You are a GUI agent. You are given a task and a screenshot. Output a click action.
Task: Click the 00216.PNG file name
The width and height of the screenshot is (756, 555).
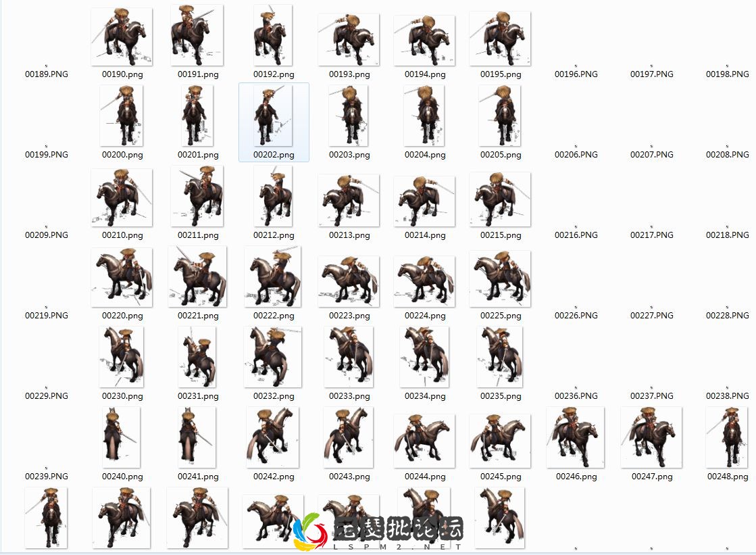click(x=576, y=235)
